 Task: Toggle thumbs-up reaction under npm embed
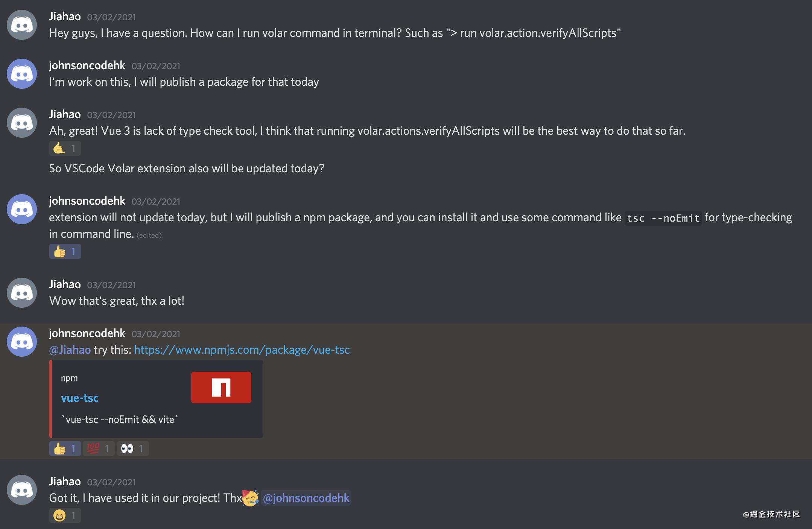(x=65, y=448)
